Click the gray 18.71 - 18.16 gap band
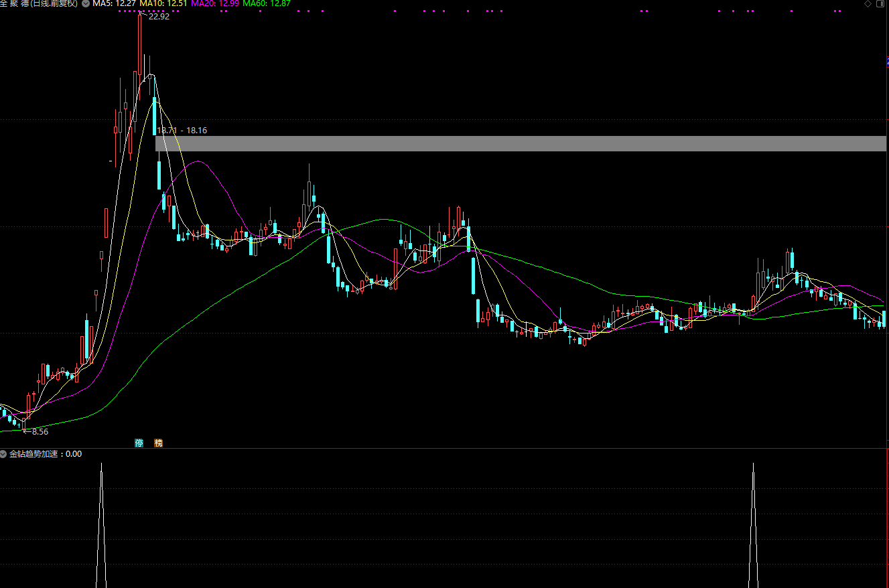The width and height of the screenshot is (889, 588). (521, 143)
